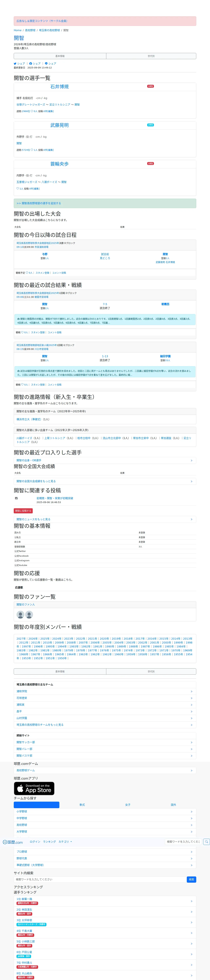Screen dimensions: 210x980
Task: Click blue 検索 button in site search
Action: point(191,880)
